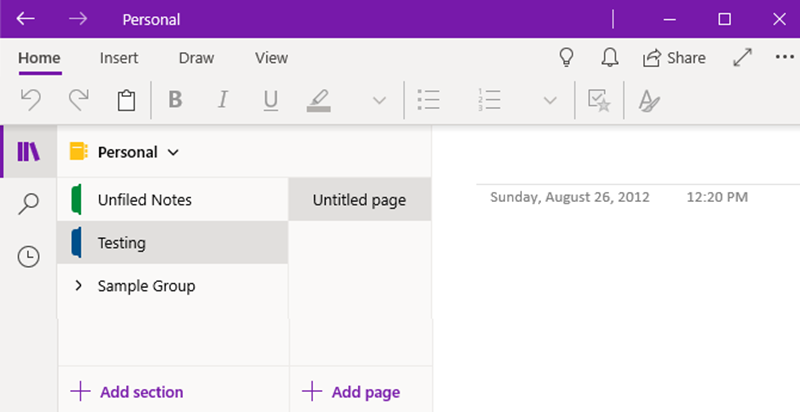
Task: Expand the paragraph formatting dropdown arrow
Action: tap(550, 100)
